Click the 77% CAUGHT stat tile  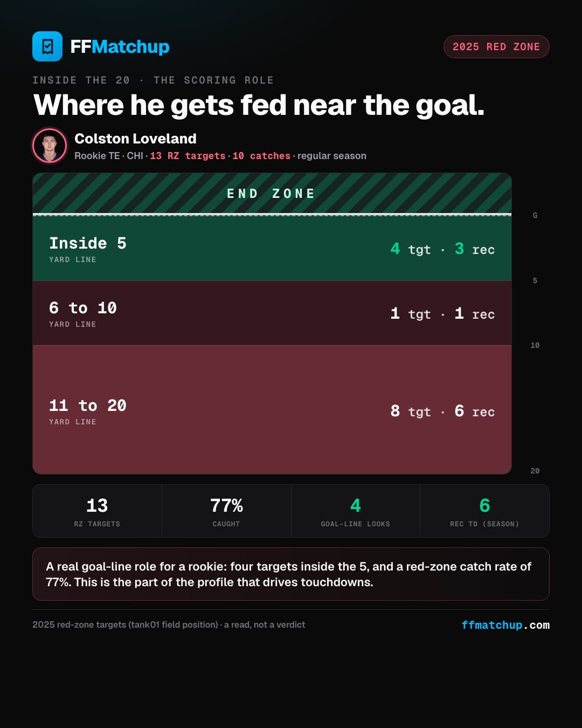(x=226, y=511)
